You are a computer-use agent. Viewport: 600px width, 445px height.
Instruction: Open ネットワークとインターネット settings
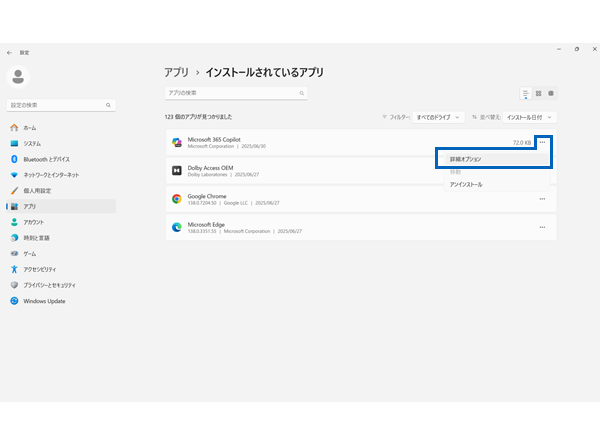[61, 175]
